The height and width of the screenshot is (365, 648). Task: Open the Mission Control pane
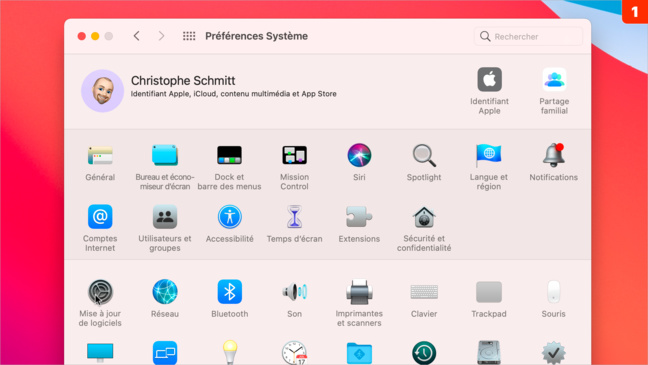coord(294,156)
